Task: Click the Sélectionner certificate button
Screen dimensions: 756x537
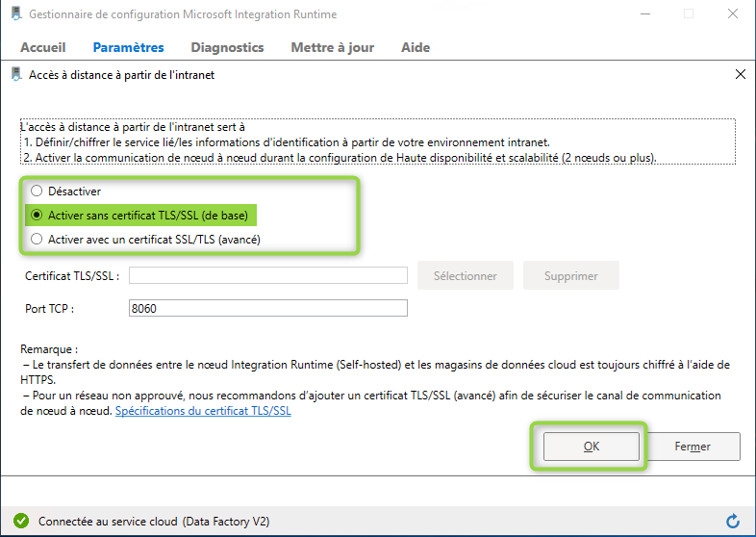Action: 465,275
